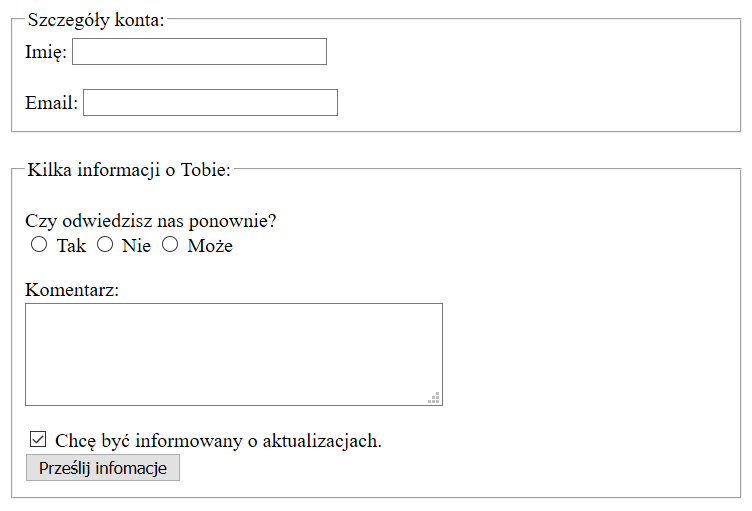This screenshot has height=511, width=752.
Task: Focus the Imię text field
Action: [200, 51]
